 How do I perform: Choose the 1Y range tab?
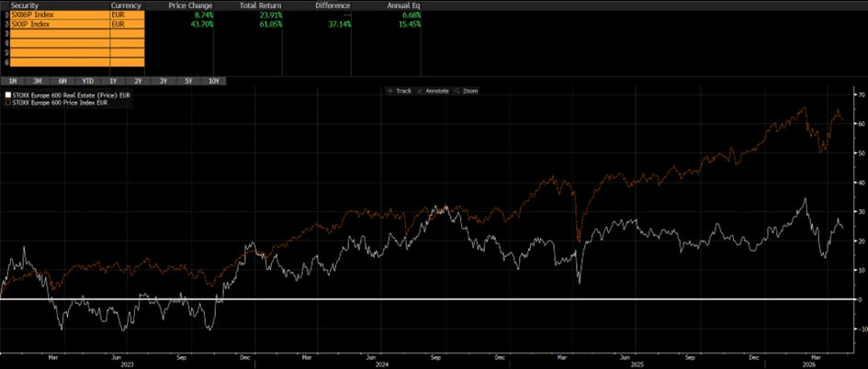click(x=113, y=81)
